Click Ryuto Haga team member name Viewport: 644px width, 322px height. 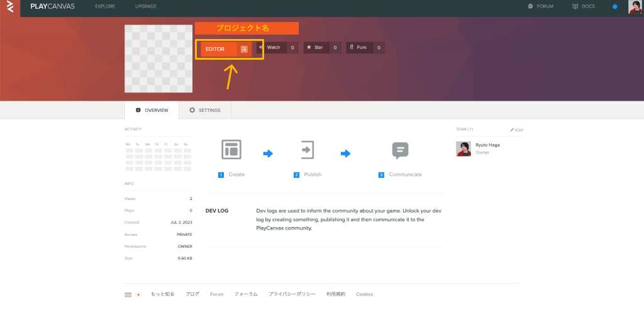point(487,145)
